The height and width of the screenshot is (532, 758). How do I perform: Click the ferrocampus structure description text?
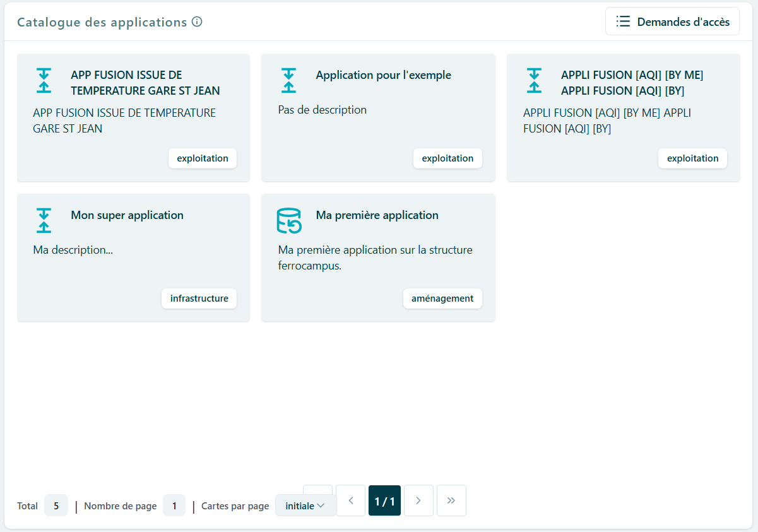[x=376, y=258]
